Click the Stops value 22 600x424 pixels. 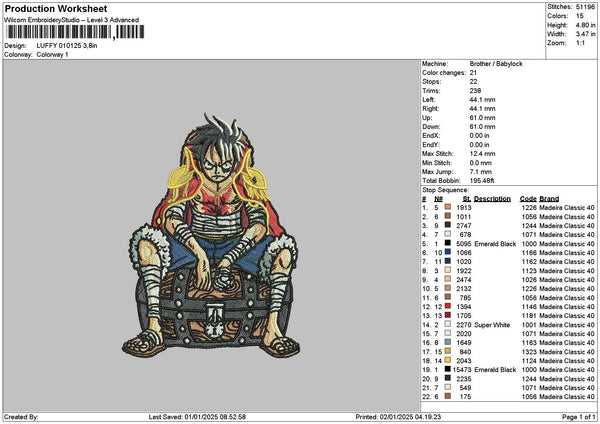(473, 82)
